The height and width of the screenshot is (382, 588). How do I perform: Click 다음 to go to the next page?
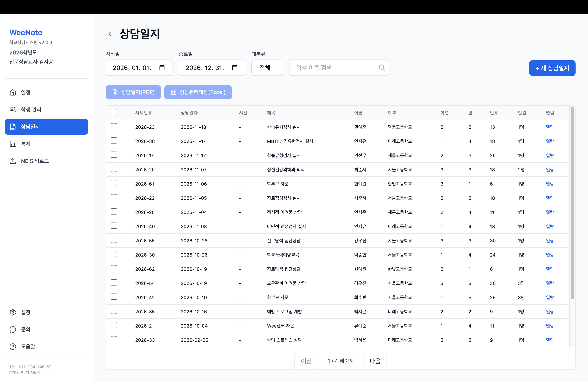point(374,361)
